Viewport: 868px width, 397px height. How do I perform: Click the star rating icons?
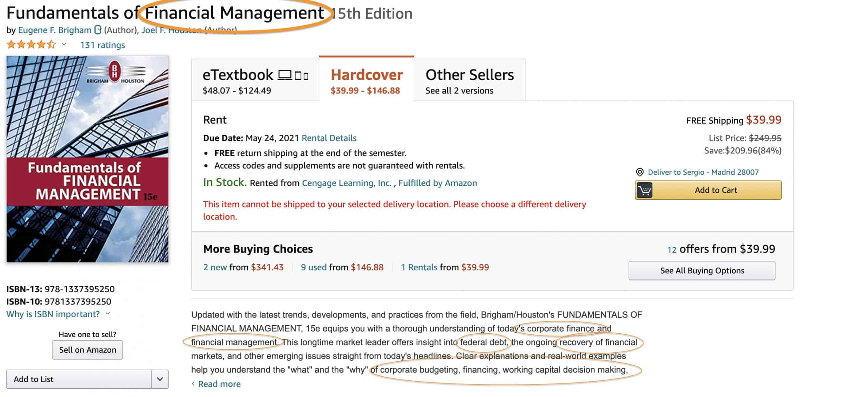click(x=31, y=44)
